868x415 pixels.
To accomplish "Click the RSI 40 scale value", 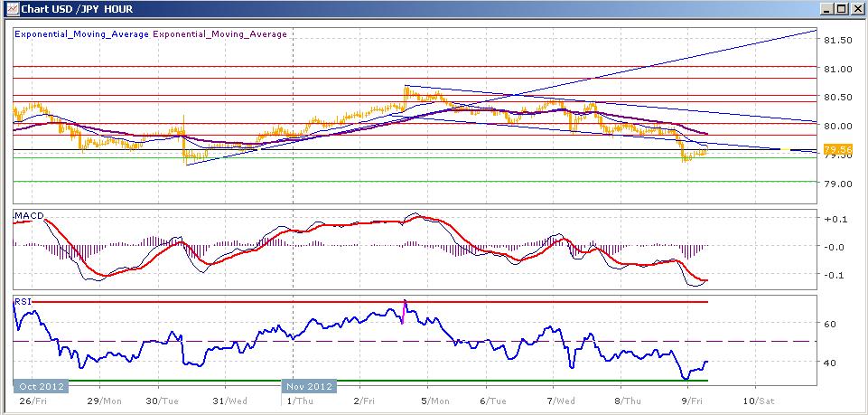I will (x=830, y=363).
